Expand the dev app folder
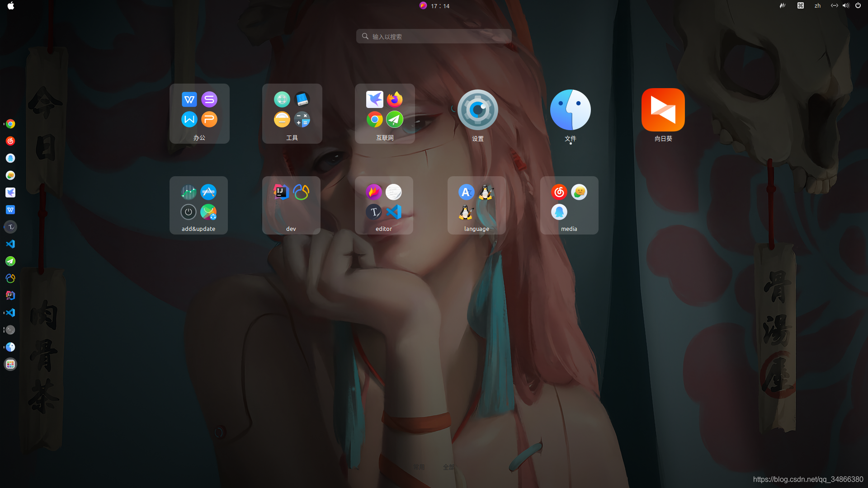868x488 pixels. 291,205
